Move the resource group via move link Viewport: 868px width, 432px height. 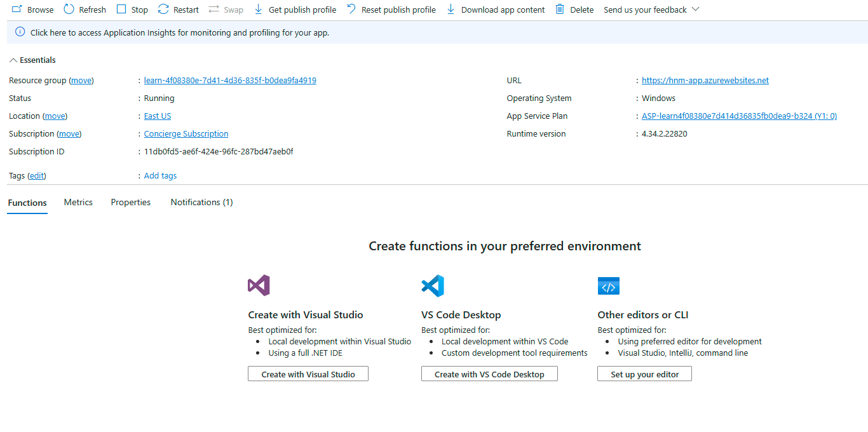point(81,81)
